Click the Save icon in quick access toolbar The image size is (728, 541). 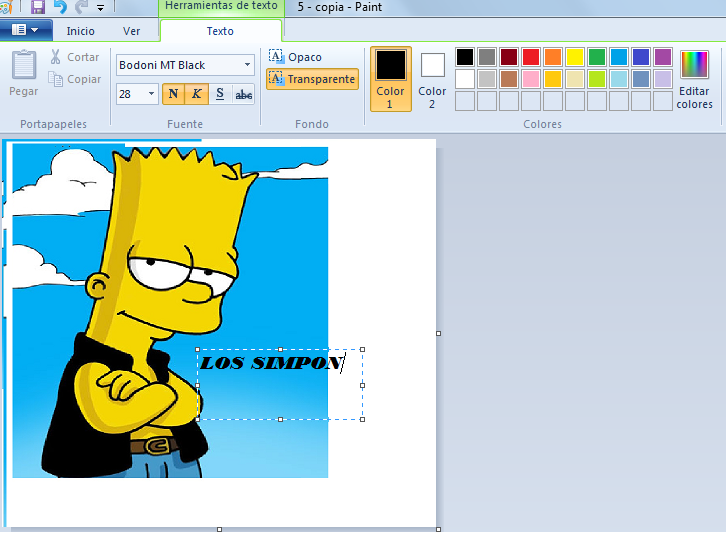38,7
